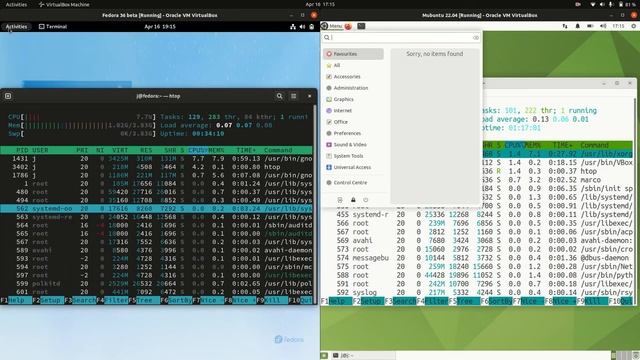Sort by CPU% column in Fedora htop

(x=198, y=150)
